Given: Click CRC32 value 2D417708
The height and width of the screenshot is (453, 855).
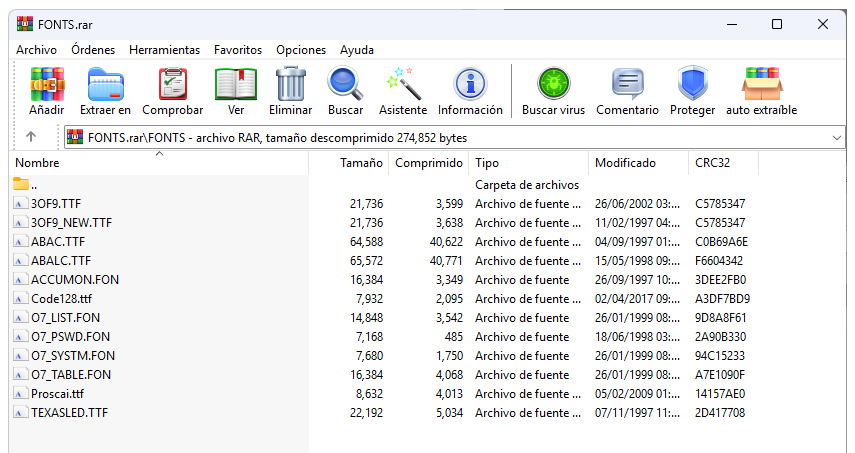Looking at the screenshot, I should 720,413.
